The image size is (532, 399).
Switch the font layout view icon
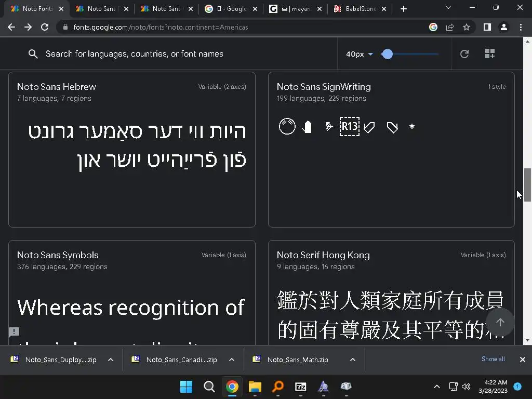point(489,54)
